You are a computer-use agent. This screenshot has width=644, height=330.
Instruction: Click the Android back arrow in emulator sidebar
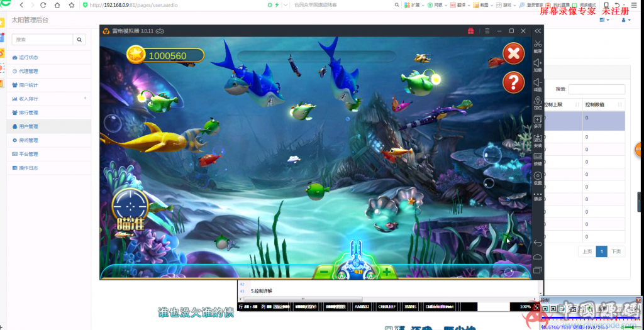pyautogui.click(x=538, y=243)
